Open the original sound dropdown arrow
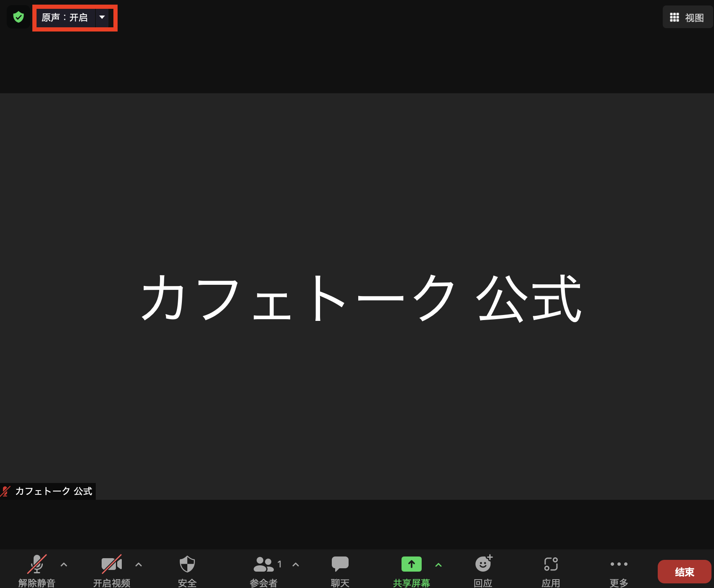Image resolution: width=714 pixels, height=588 pixels. (102, 18)
